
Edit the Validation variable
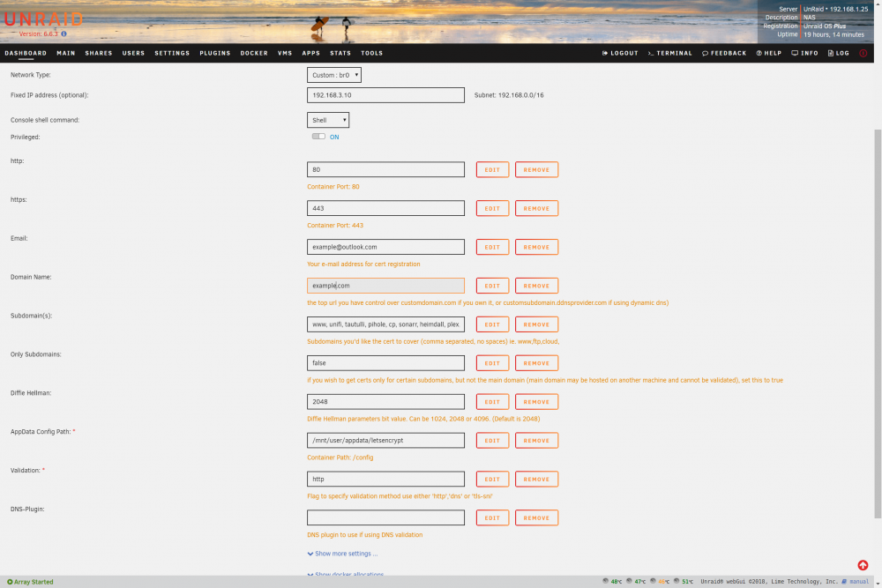492,480
